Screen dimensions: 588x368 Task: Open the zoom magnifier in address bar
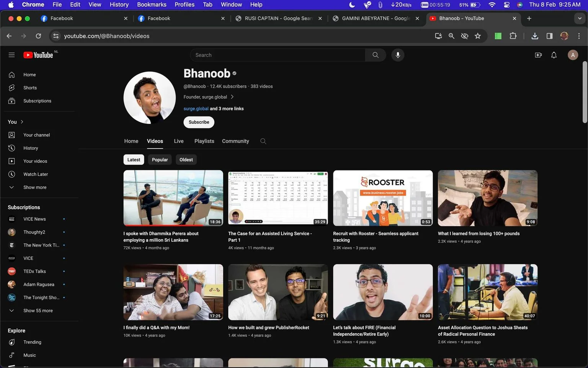click(452, 36)
